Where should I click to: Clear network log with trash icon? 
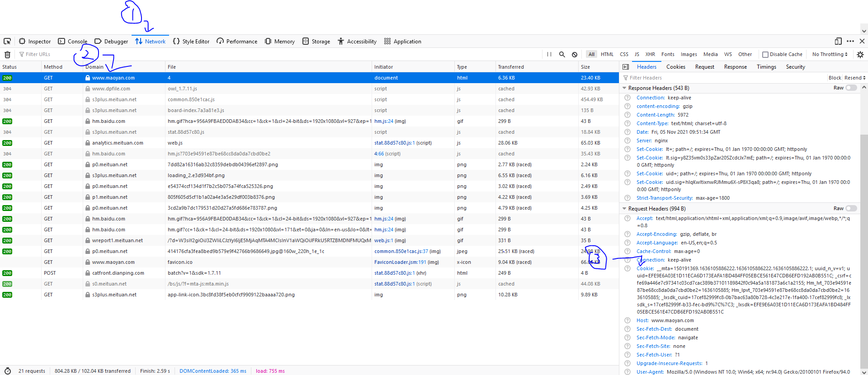7,54
